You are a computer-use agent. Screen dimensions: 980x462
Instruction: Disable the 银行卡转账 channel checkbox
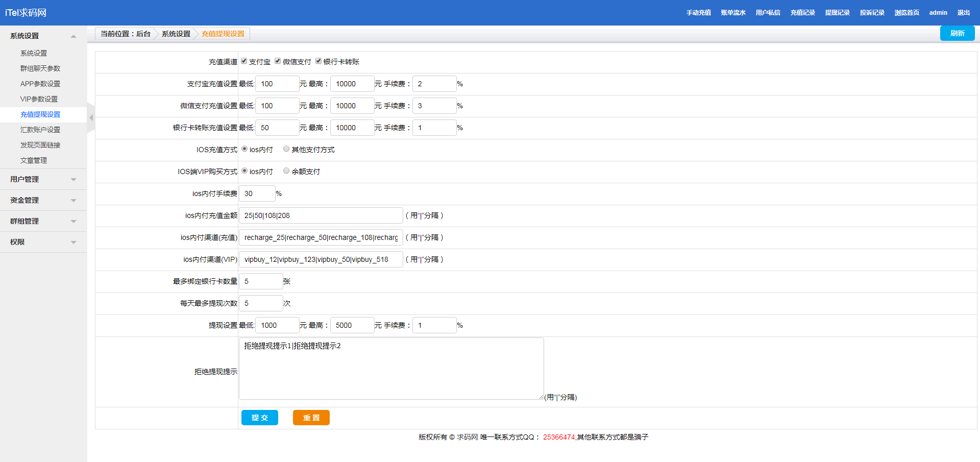click(x=318, y=61)
